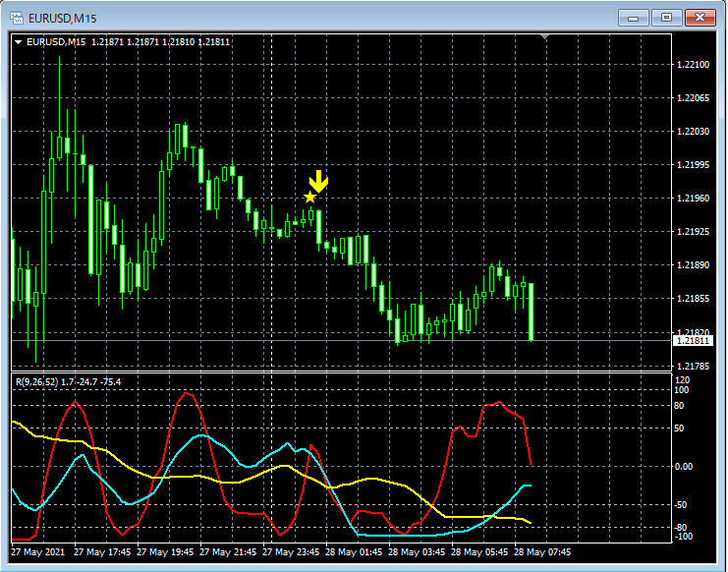Click the 27 May 17:45 time label

(102, 552)
